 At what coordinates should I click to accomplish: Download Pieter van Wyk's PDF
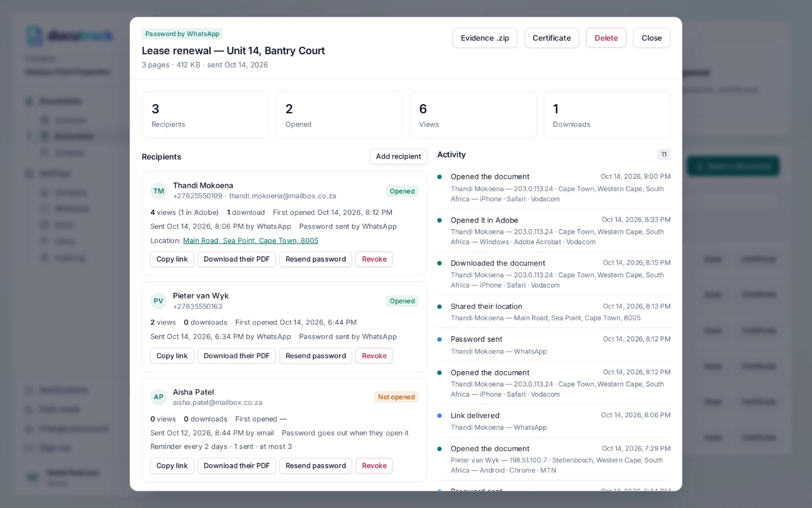pos(236,356)
